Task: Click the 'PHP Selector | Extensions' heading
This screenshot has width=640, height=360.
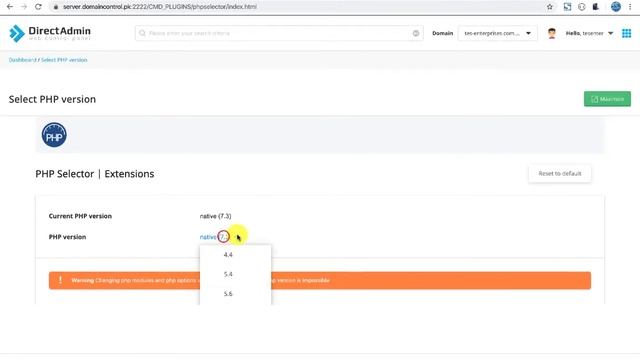Action: pyautogui.click(x=95, y=174)
